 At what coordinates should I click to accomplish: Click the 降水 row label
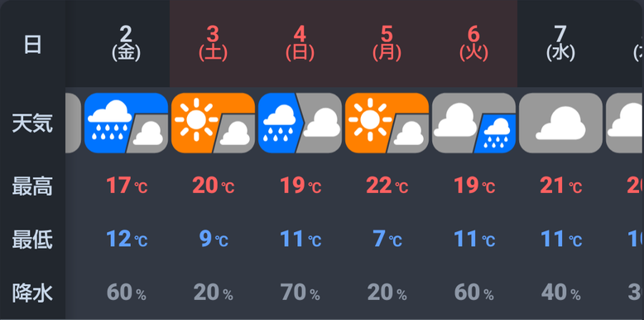click(32, 293)
